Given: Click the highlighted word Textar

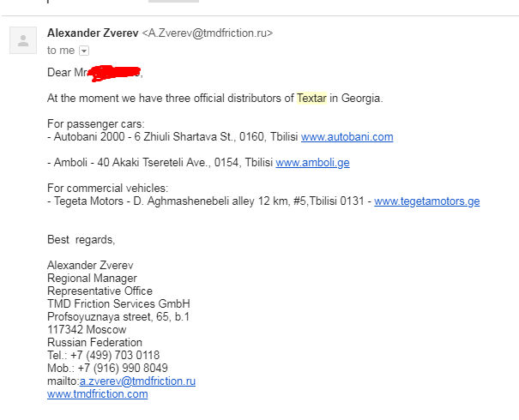Looking at the screenshot, I should [311, 98].
